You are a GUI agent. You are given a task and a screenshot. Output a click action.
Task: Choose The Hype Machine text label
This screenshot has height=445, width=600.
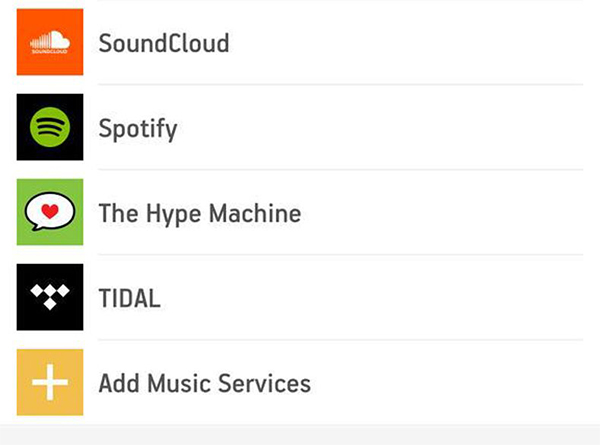click(199, 214)
